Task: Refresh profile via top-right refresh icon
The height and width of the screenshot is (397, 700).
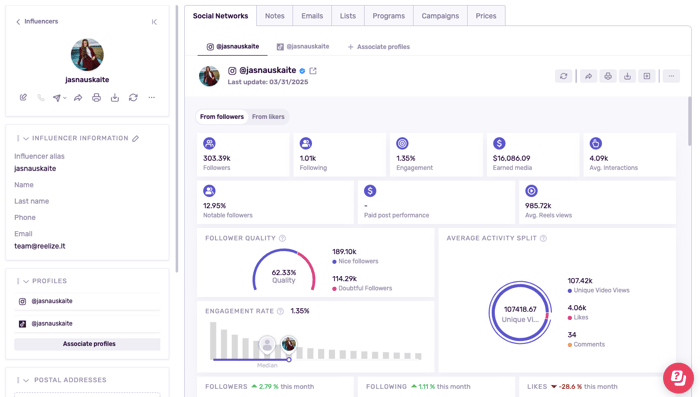Action: pos(563,76)
